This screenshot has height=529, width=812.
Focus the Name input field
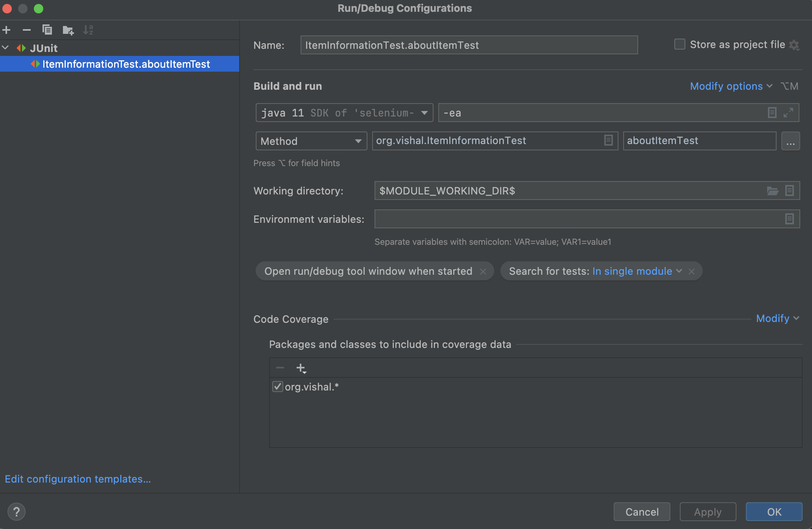469,45
